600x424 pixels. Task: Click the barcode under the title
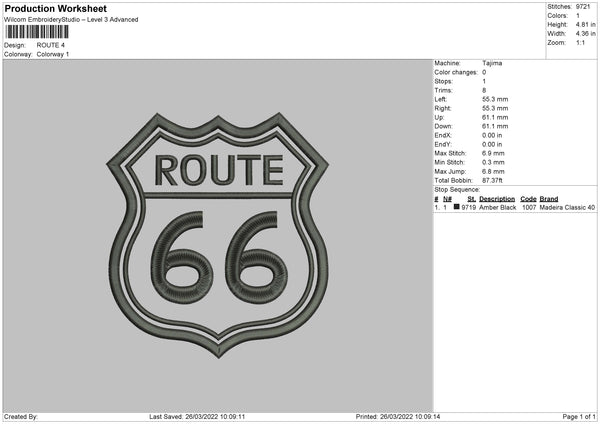(38, 32)
